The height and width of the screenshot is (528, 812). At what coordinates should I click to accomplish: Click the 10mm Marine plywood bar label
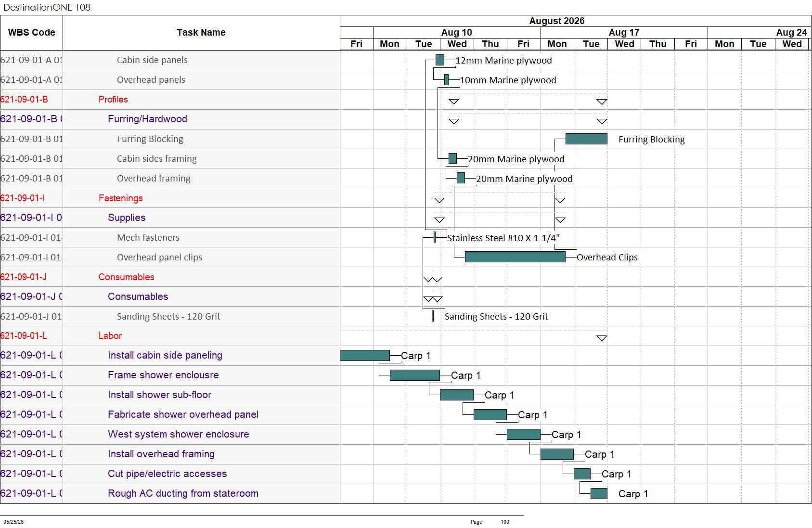[508, 80]
